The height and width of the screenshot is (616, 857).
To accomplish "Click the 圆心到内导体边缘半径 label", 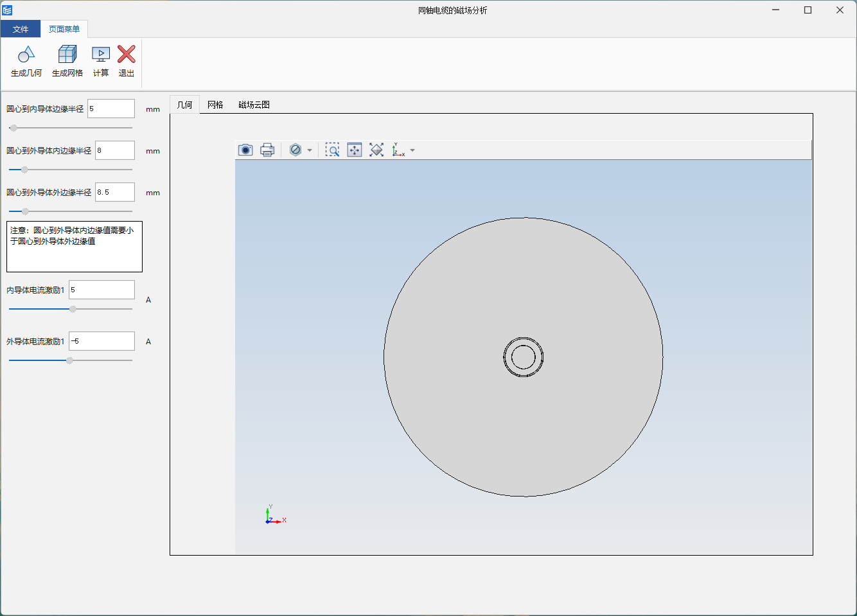I will point(45,109).
